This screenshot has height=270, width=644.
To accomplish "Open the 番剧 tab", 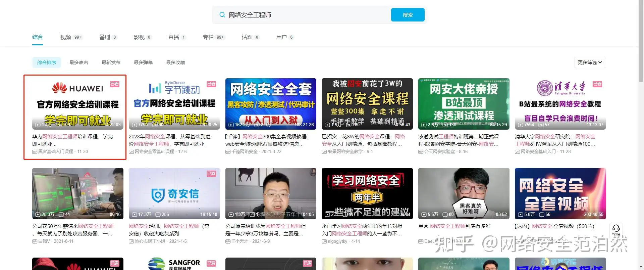I will pyautogui.click(x=108, y=37).
